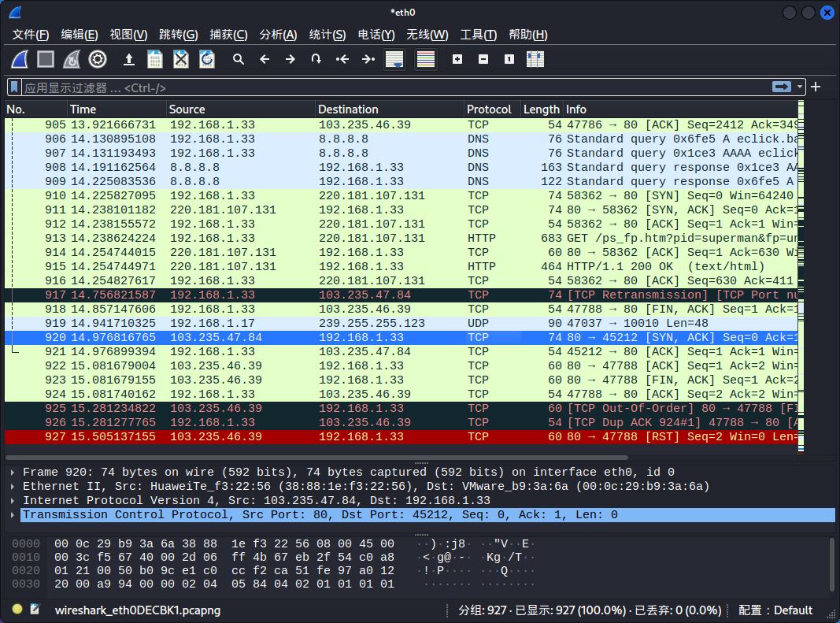Open the 跳转(G) menu
840x623 pixels.
[179, 35]
